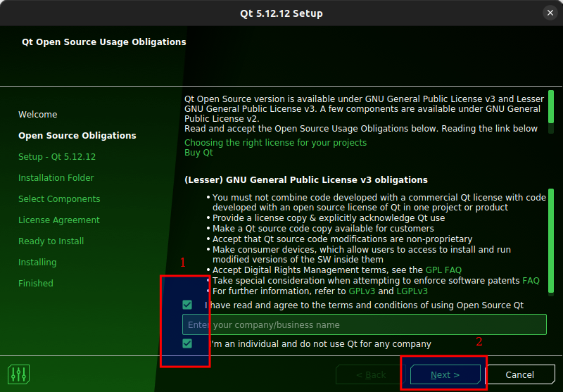Screen dimensions: 563x392
Task: Go back with the Back button
Action: (x=371, y=374)
